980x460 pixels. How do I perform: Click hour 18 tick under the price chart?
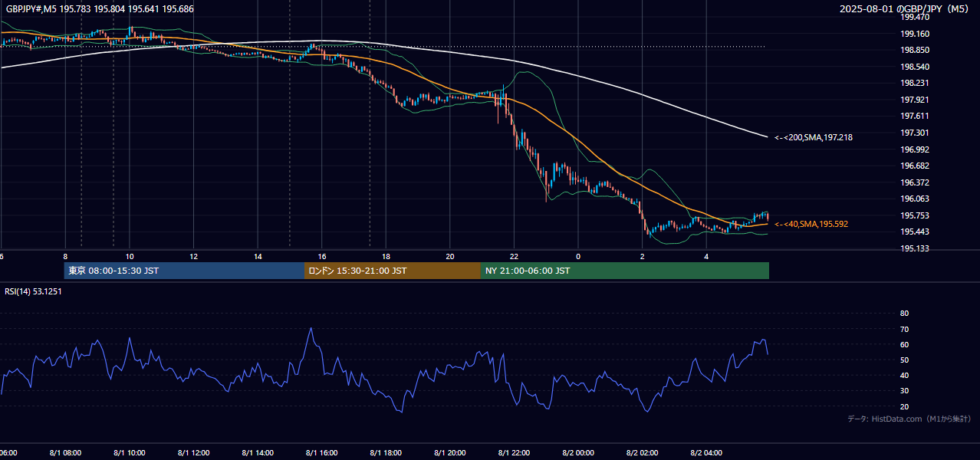tap(386, 256)
